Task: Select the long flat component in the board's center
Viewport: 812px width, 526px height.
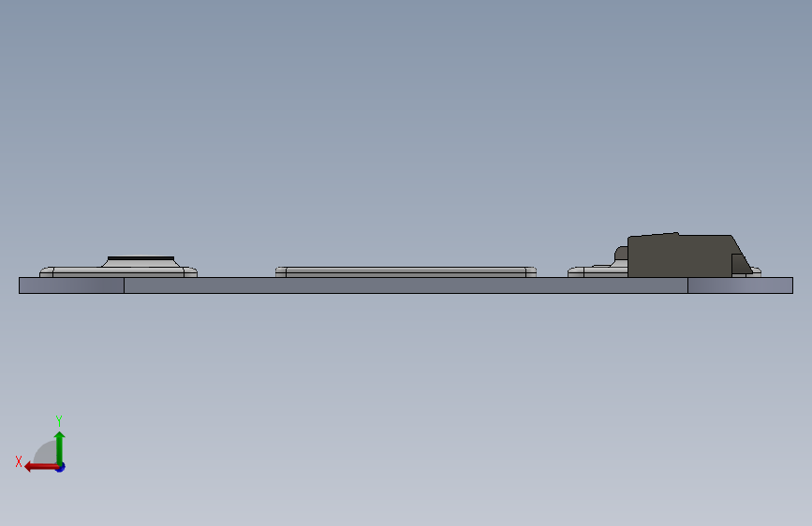Action: click(x=406, y=272)
